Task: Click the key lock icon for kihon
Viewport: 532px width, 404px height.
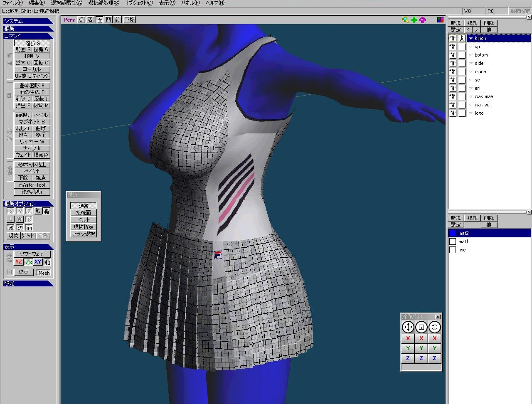Action: tap(462, 38)
